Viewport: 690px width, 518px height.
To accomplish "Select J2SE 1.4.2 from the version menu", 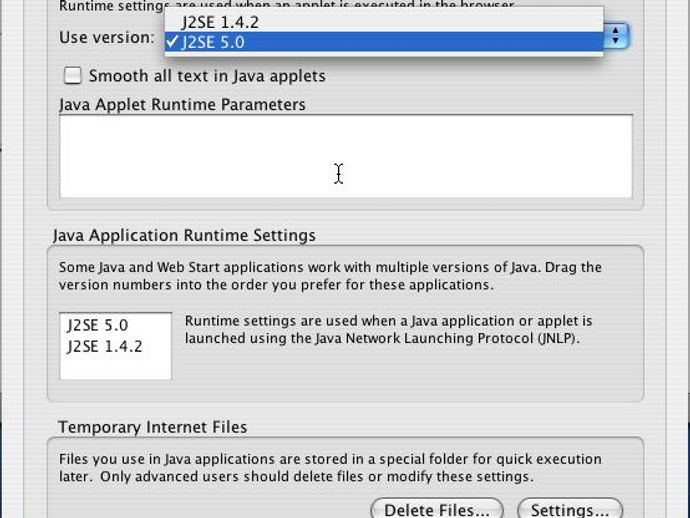I will click(x=384, y=22).
